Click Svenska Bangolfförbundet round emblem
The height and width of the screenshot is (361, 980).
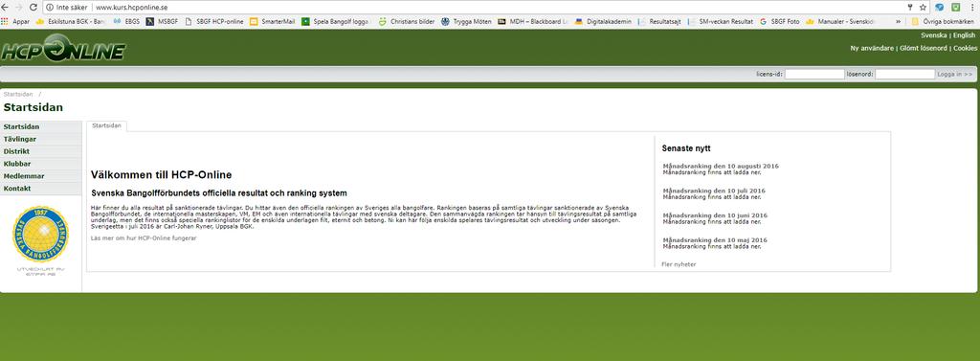click(40, 234)
